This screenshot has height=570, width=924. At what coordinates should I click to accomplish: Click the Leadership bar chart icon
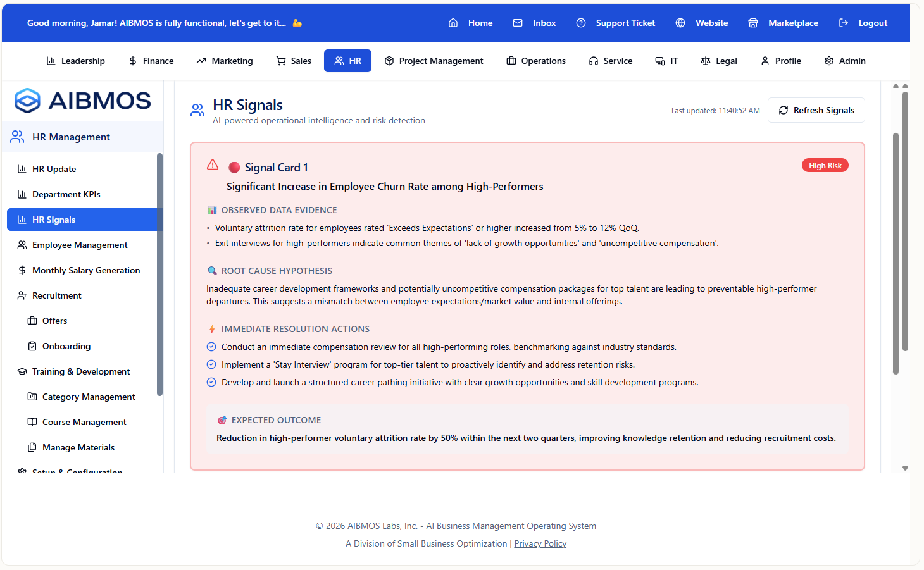[x=51, y=61]
